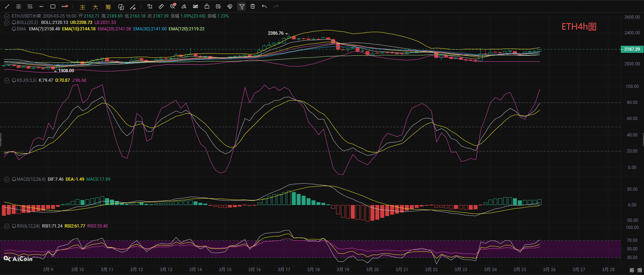Select the trend line drawing tool
The height and width of the screenshot is (275, 644).
click(7, 6)
